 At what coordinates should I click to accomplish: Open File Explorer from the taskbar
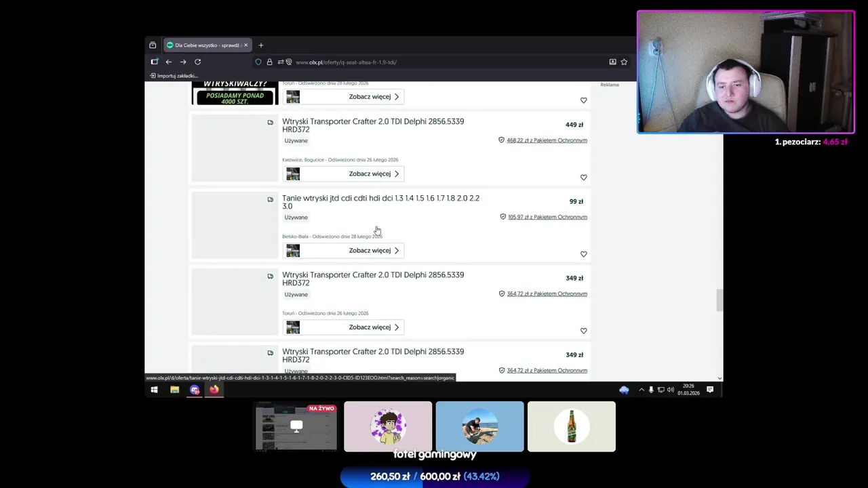174,390
